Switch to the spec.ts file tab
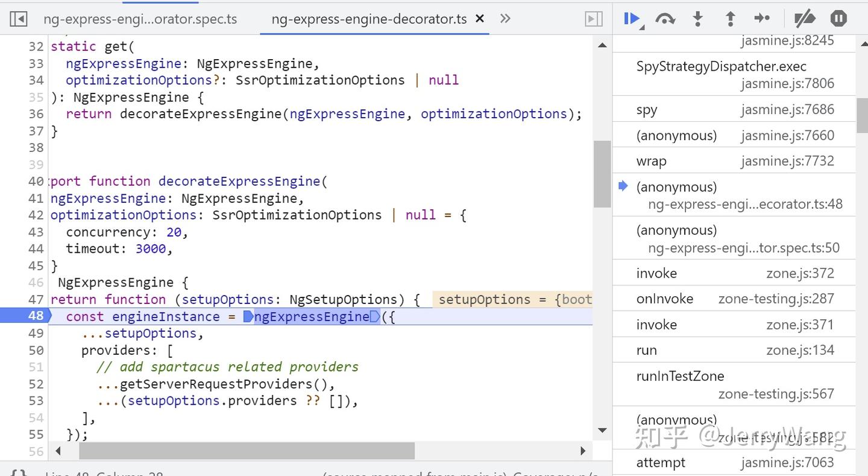 (x=140, y=19)
